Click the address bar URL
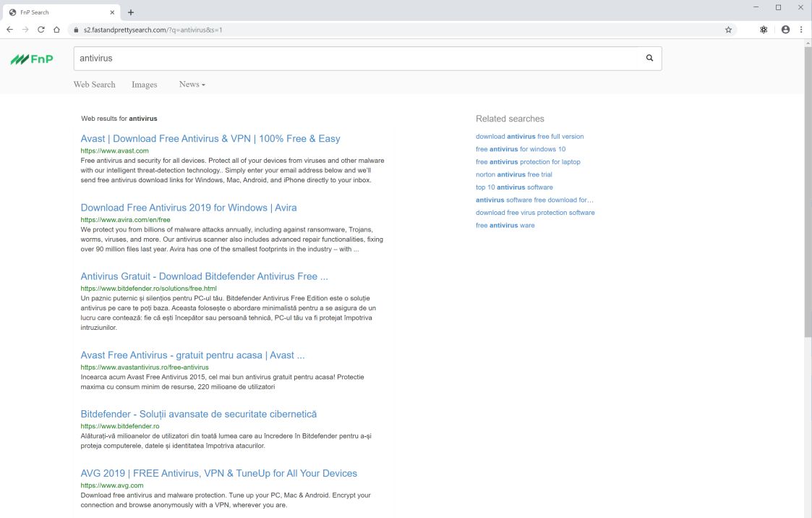This screenshot has width=812, height=518. (x=153, y=30)
